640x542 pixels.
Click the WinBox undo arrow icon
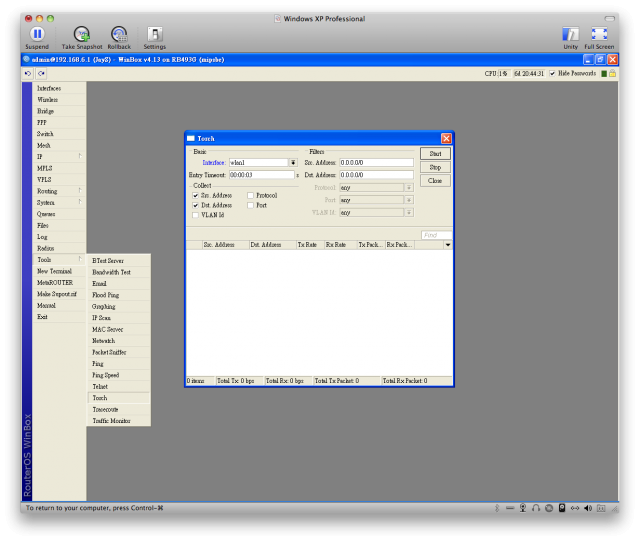pyautogui.click(x=28, y=73)
